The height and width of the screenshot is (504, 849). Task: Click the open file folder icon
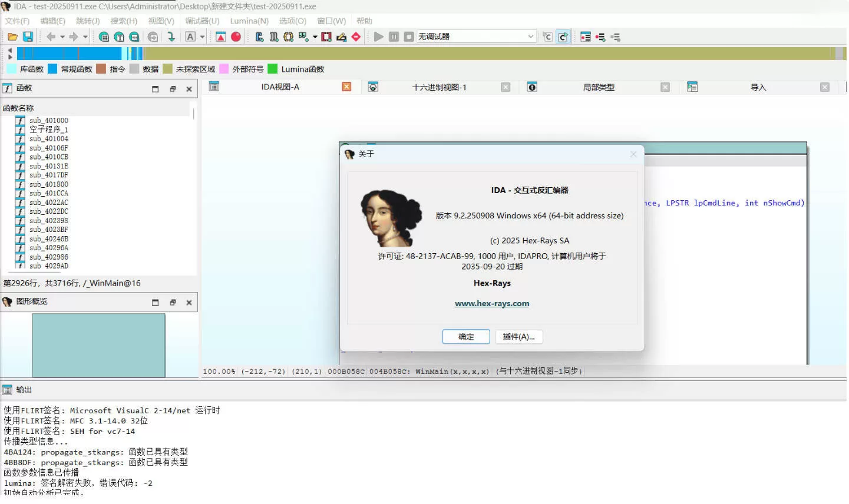pos(12,36)
